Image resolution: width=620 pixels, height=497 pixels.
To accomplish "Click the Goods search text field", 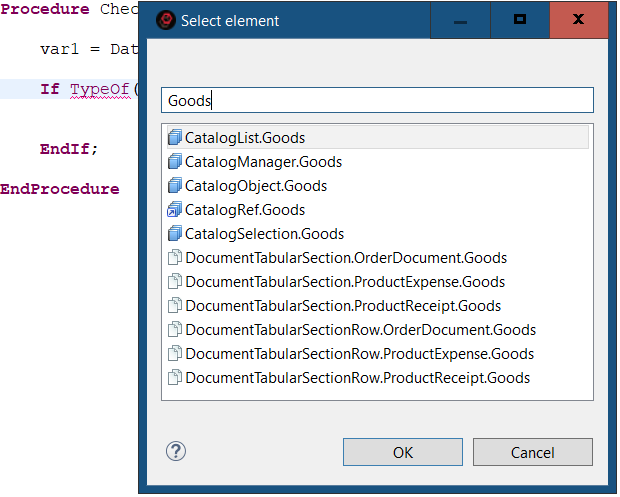I will tap(378, 100).
